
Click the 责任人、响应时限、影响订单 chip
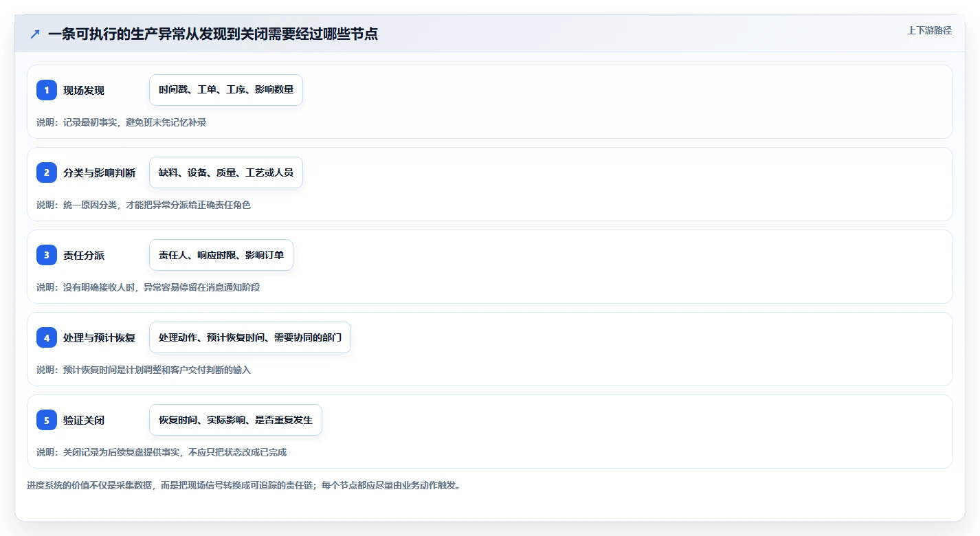coord(221,255)
